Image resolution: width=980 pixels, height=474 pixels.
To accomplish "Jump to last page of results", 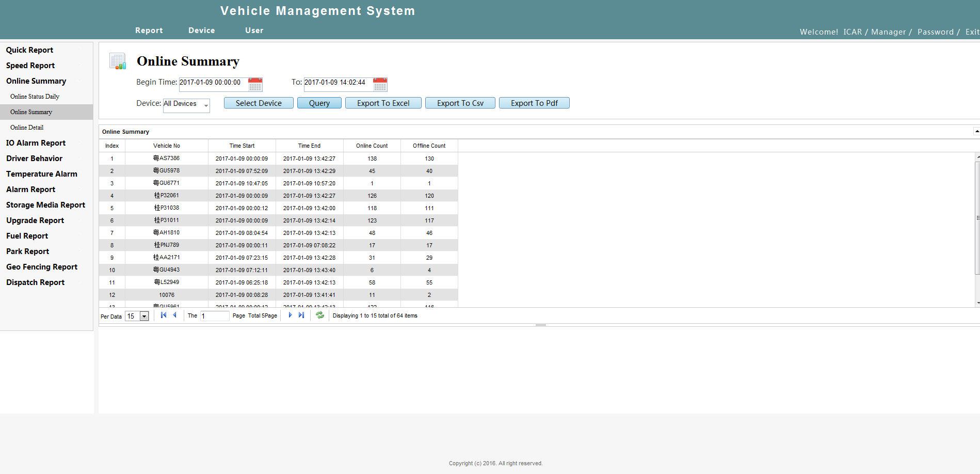I will point(301,315).
